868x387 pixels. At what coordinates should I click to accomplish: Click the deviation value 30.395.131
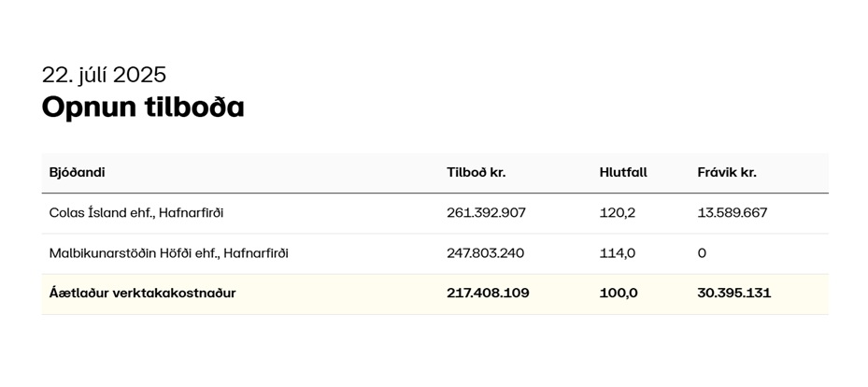pos(734,294)
